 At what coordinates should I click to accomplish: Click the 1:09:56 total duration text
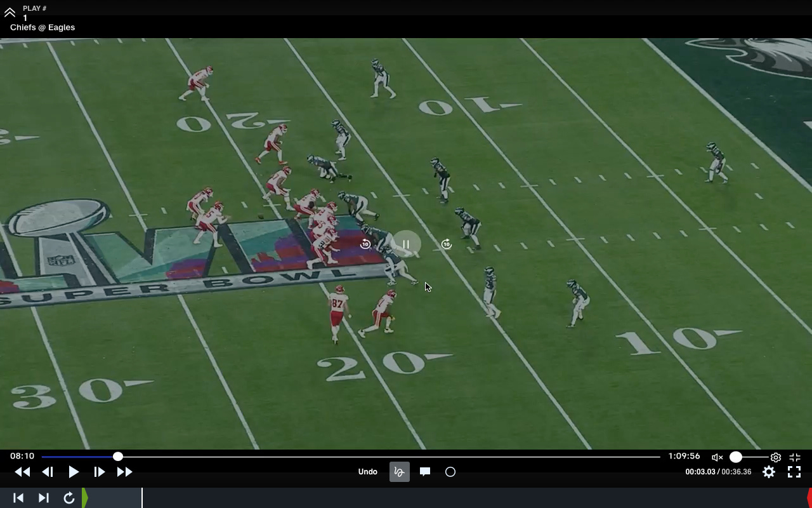click(684, 457)
